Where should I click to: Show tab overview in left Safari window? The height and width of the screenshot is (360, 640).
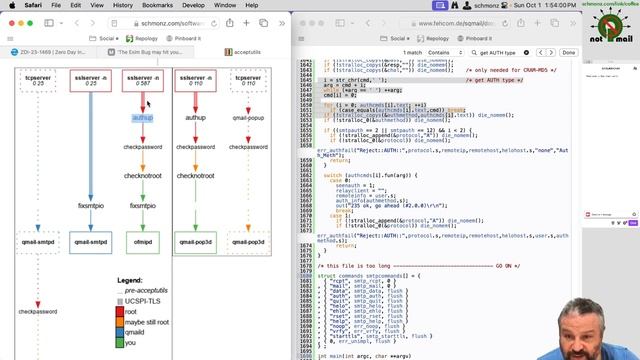[264, 23]
